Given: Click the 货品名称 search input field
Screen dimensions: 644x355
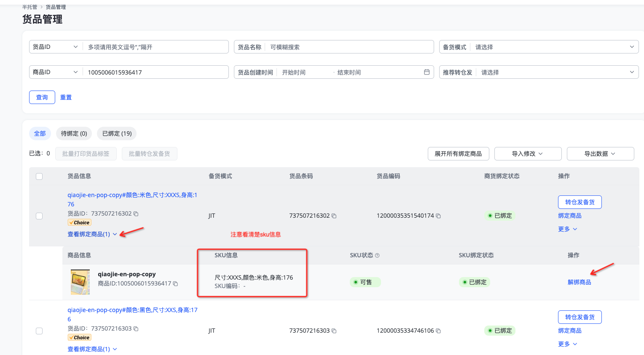Looking at the screenshot, I should (x=350, y=47).
